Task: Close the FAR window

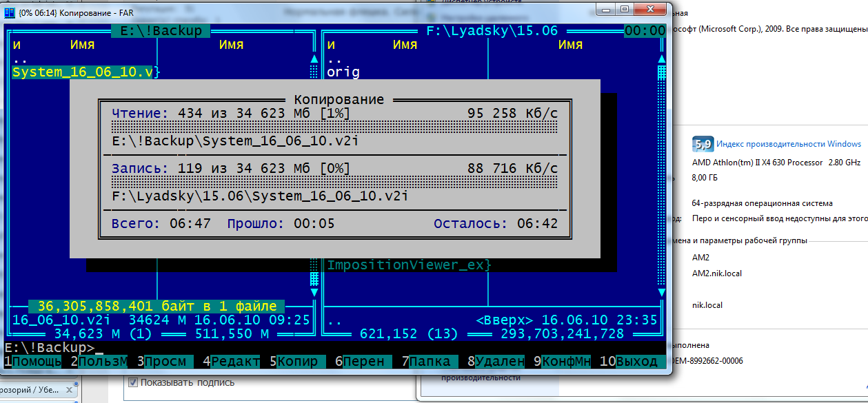Action: click(x=651, y=9)
